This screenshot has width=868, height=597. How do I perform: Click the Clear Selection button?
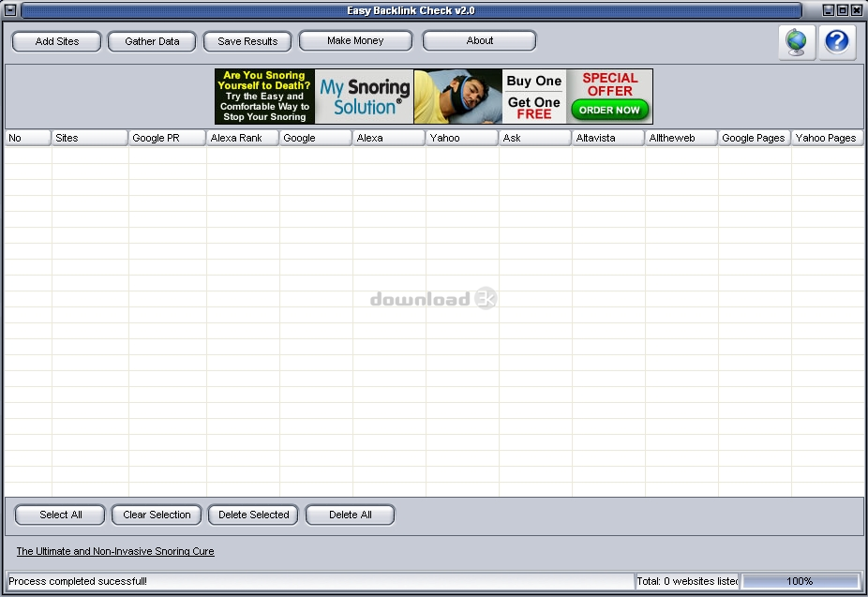point(157,515)
